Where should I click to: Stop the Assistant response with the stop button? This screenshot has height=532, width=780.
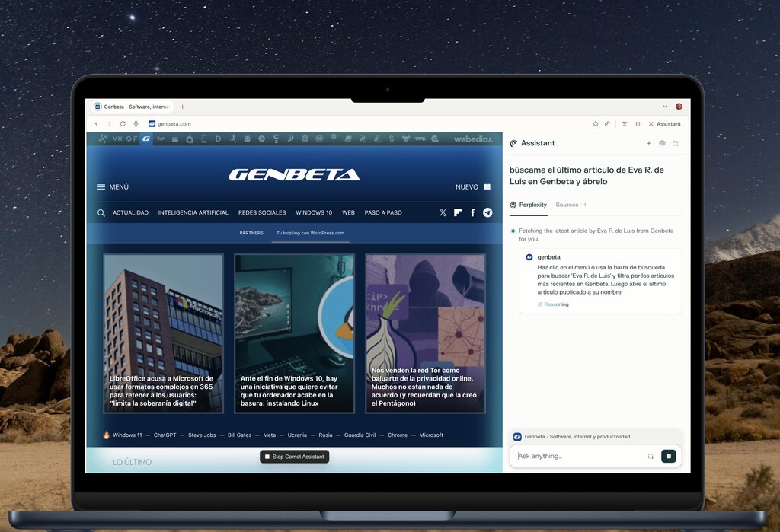[x=668, y=456]
